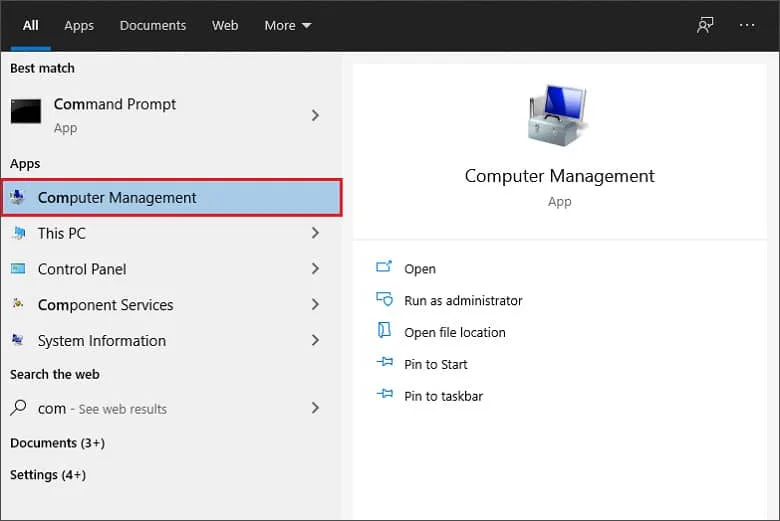780x521 pixels.
Task: Expand the System Information chevron
Action: click(315, 340)
